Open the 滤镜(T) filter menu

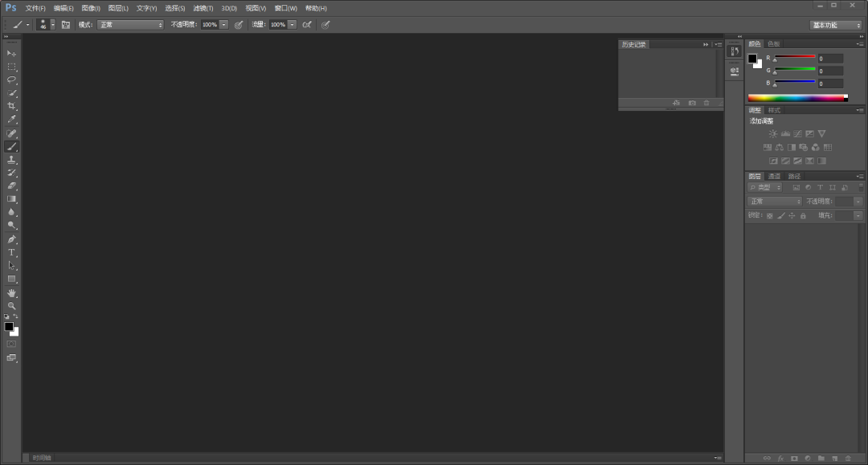point(203,8)
